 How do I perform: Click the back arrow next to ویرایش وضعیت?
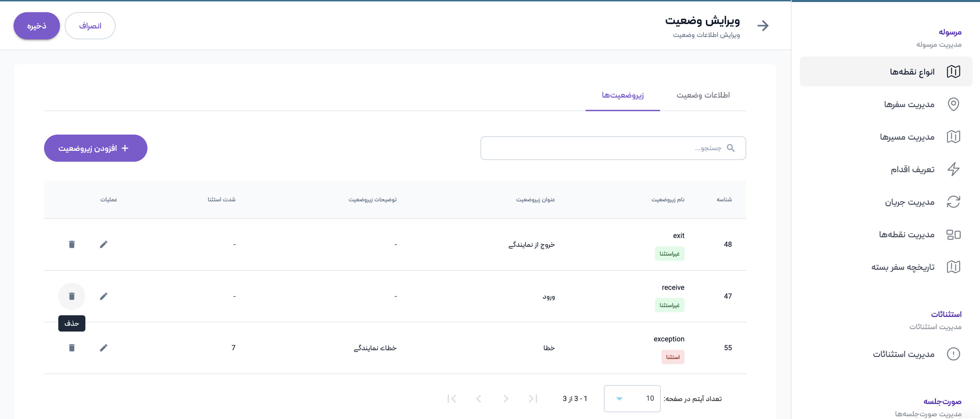click(763, 25)
